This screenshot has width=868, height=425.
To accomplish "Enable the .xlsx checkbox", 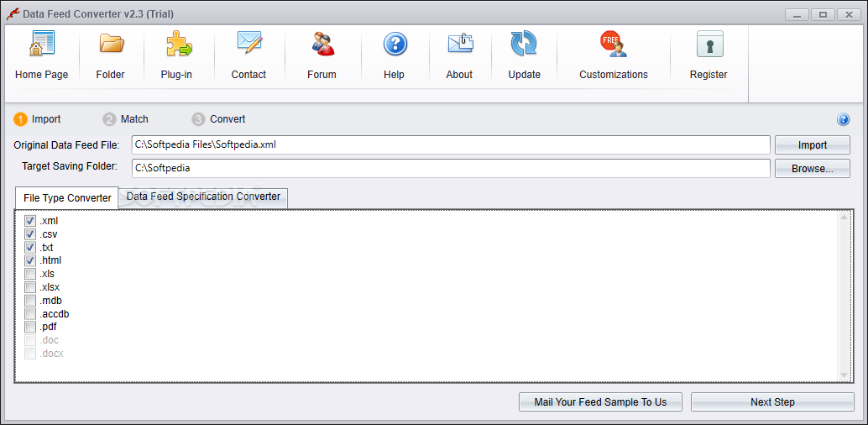I will click(30, 287).
